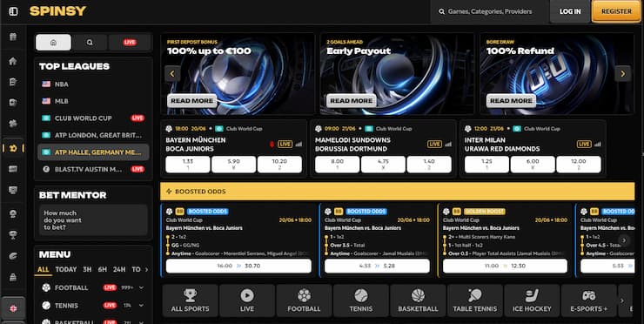Viewport: 644px width, 324px height.
Task: Click LIVE badge on Inter Milan match card
Action: [584, 144]
